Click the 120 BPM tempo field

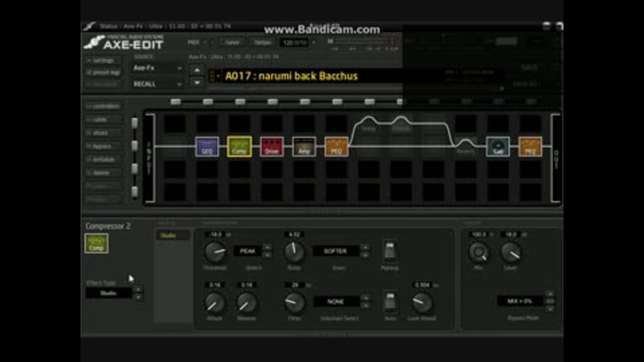click(x=295, y=42)
